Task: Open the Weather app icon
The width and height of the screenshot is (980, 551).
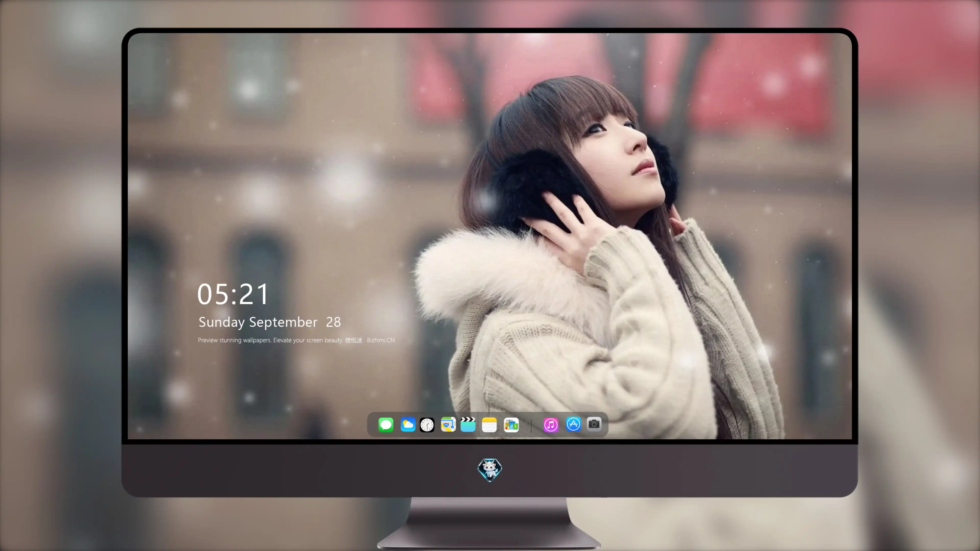Action: tap(408, 424)
